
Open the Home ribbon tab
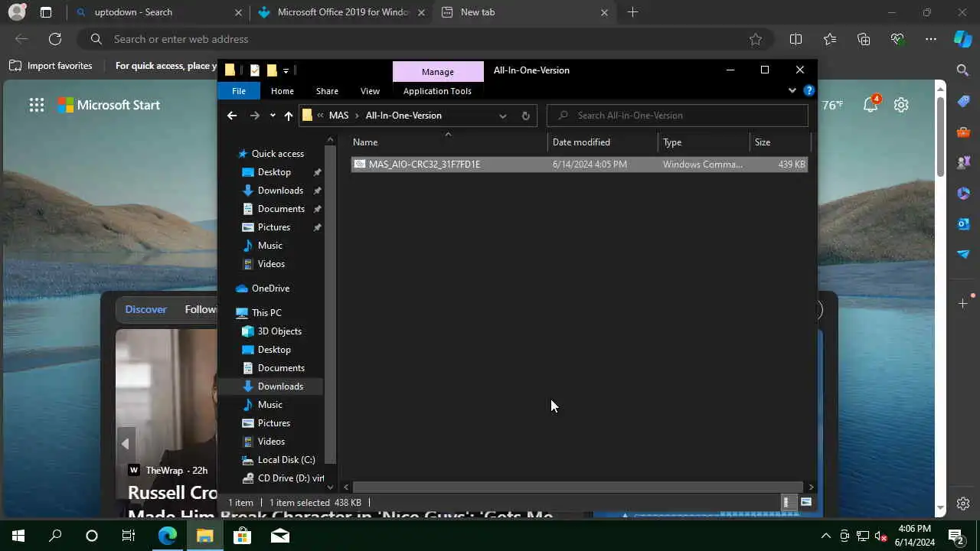click(283, 91)
